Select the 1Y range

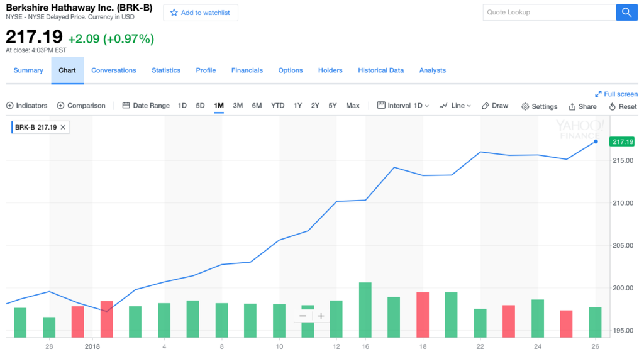point(297,106)
